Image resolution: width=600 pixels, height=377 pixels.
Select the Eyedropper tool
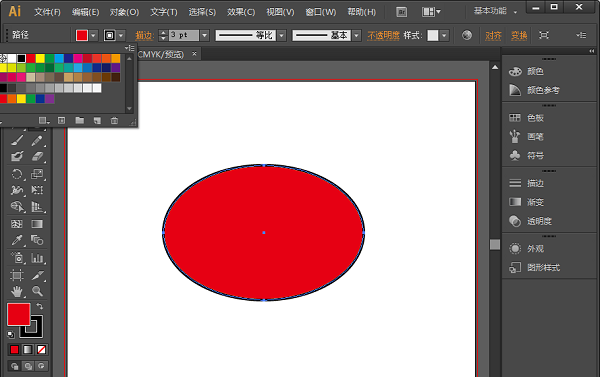pyautogui.click(x=17, y=240)
